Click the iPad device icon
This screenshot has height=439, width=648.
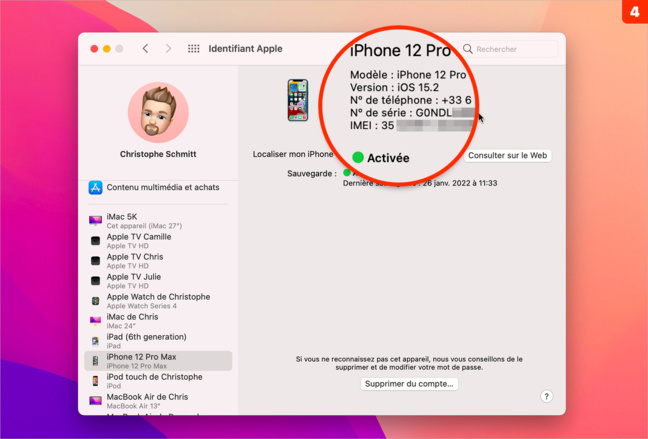click(x=95, y=341)
